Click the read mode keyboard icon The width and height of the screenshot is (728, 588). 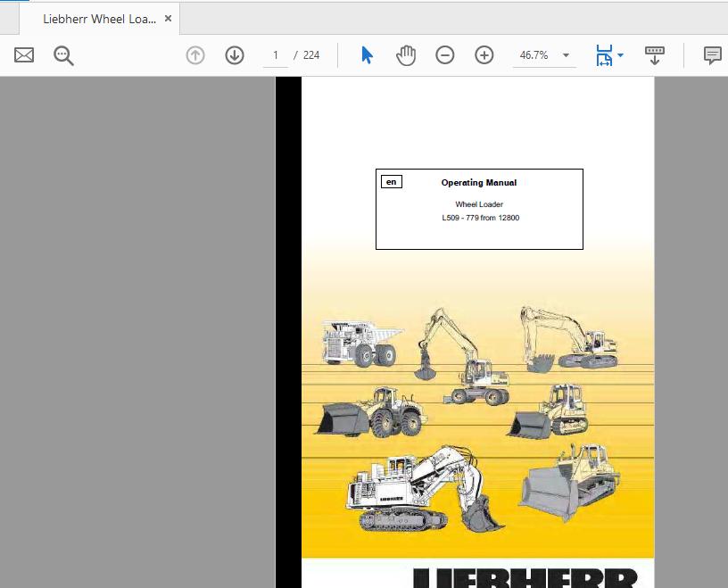pyautogui.click(x=655, y=55)
